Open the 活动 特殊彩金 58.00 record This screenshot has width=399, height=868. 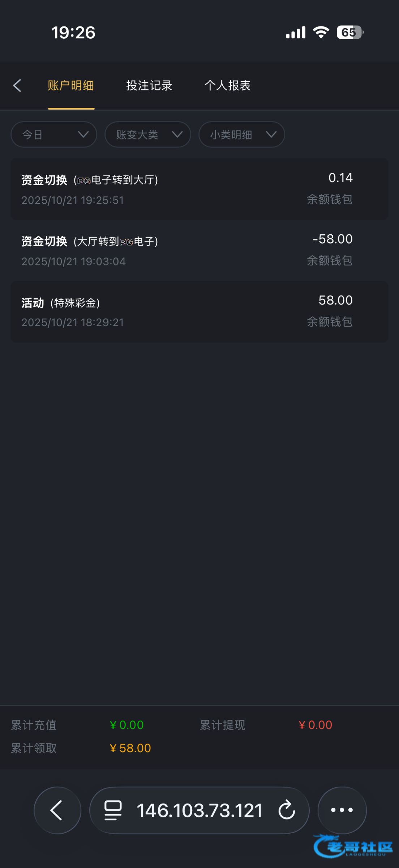199,312
